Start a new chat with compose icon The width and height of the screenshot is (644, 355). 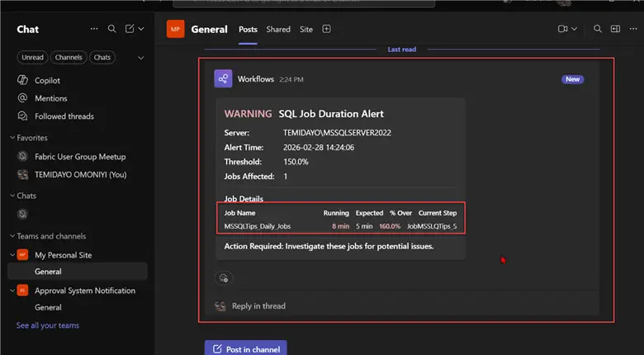coord(130,29)
